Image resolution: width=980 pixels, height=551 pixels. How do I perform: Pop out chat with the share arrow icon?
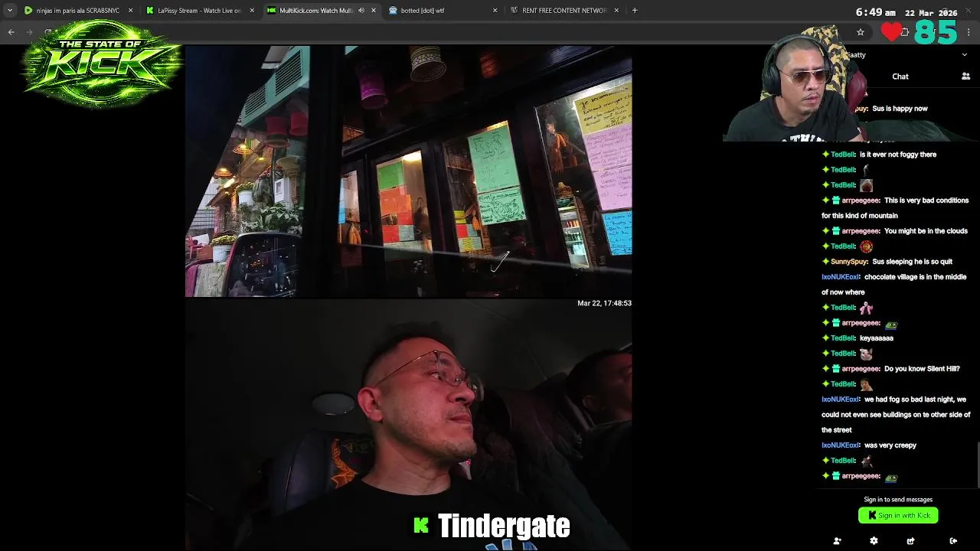(910, 541)
